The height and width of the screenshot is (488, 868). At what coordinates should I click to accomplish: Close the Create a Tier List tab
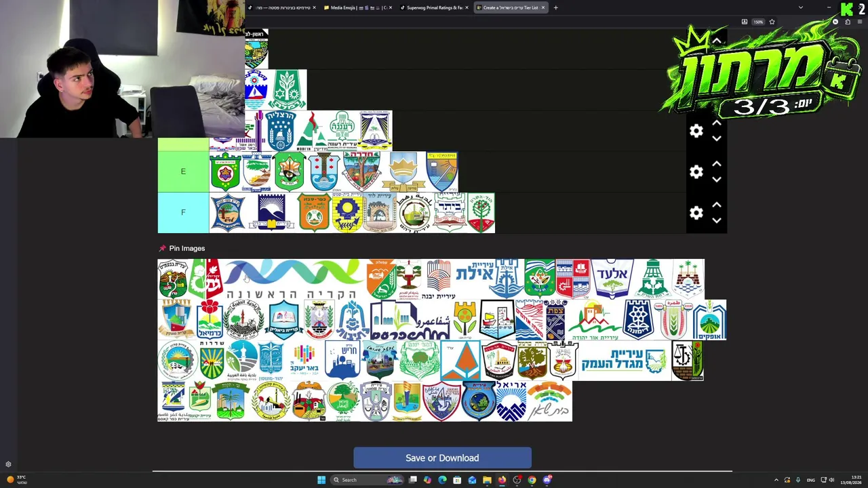543,7
